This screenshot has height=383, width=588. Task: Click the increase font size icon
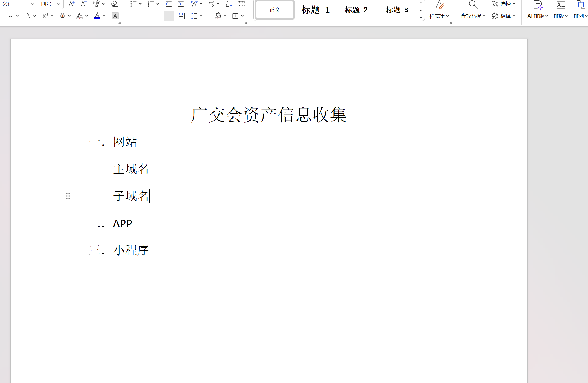point(72,4)
